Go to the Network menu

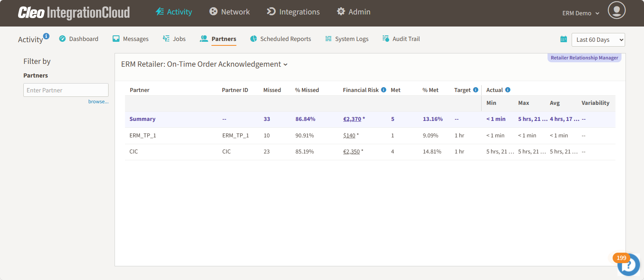230,12
